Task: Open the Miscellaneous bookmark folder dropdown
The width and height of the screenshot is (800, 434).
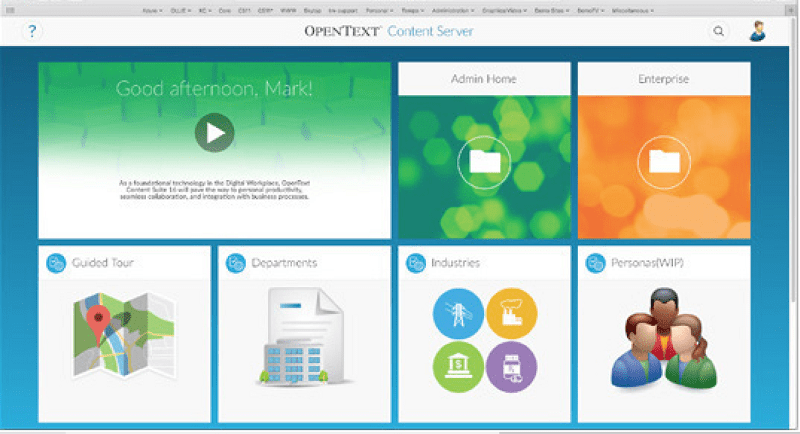Action: tap(633, 10)
